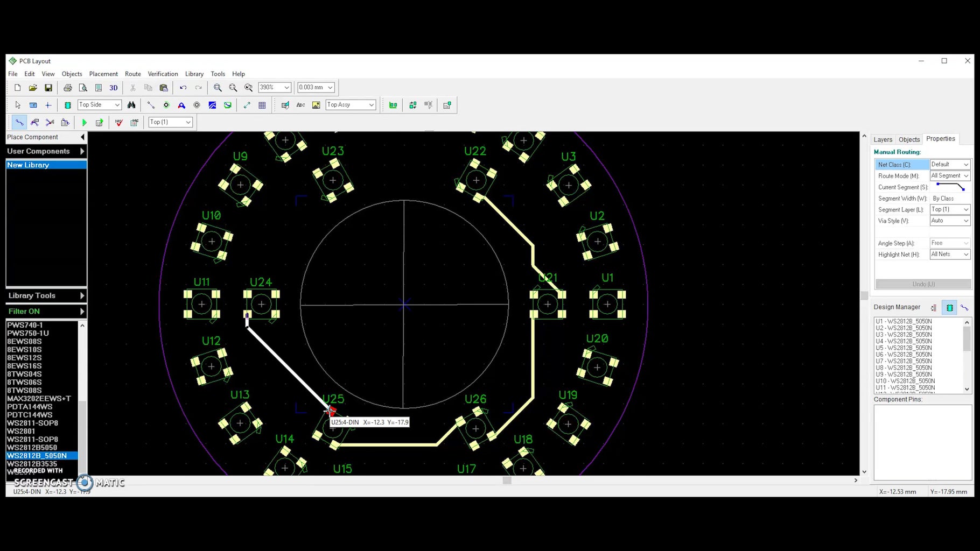
Task: Start the autorouter with the green arrow
Action: (x=85, y=122)
